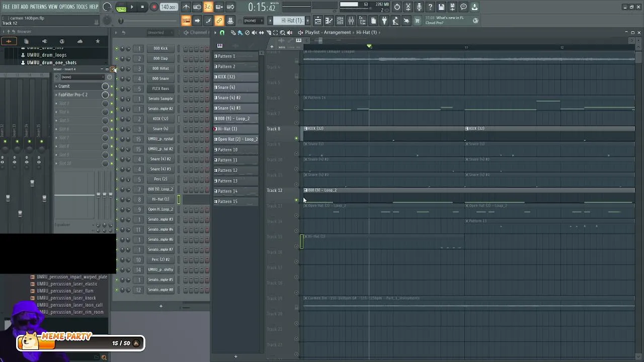Open the shopping cart content library icon

pyautogui.click(x=417, y=21)
